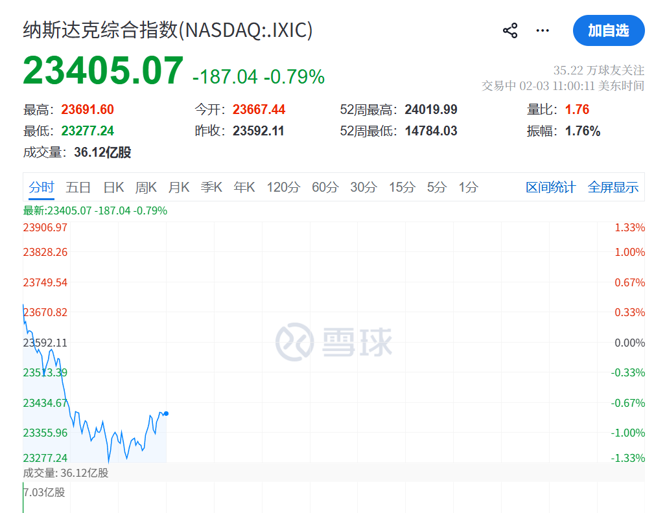Switch to 五日 five-day chart
The width and height of the screenshot is (667, 513).
point(78,187)
